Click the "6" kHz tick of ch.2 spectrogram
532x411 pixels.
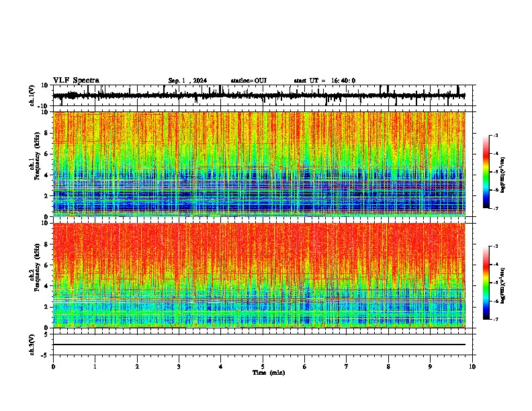point(46,265)
